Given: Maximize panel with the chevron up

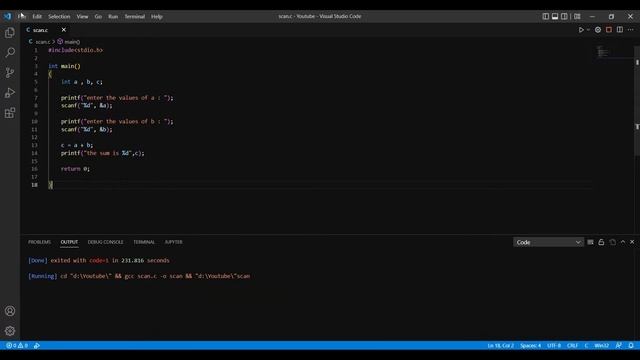Looking at the screenshot, I should [x=623, y=242].
